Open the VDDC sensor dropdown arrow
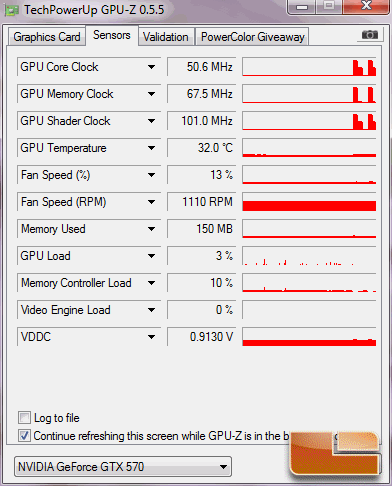392x486 pixels. [151, 337]
